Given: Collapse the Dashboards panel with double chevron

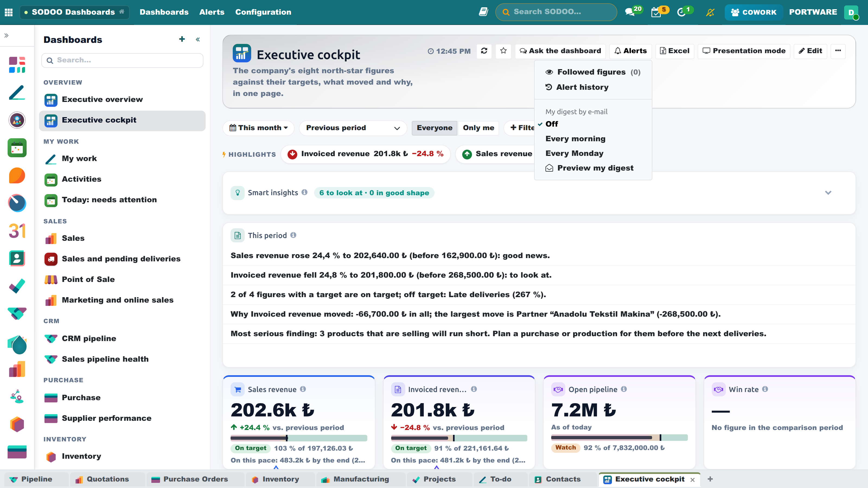Looking at the screenshot, I should pos(198,39).
